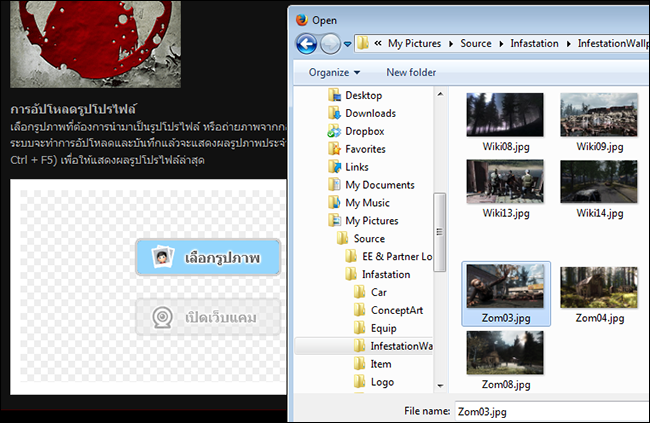Select the ConceptArt folder
The height and width of the screenshot is (423, 650).
[x=391, y=311]
